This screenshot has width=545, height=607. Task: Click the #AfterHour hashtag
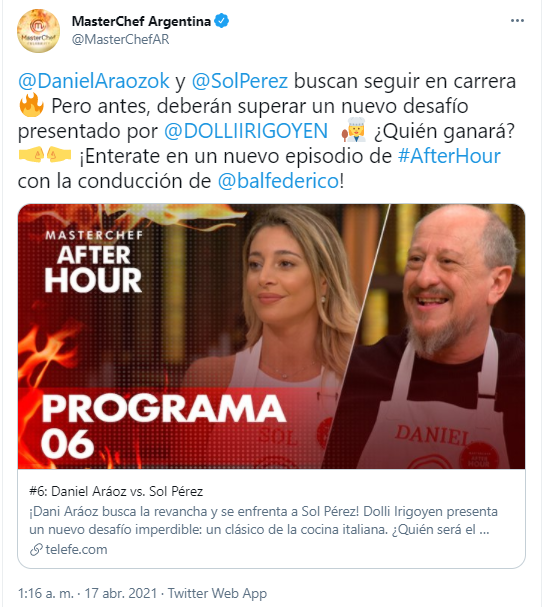click(x=449, y=156)
